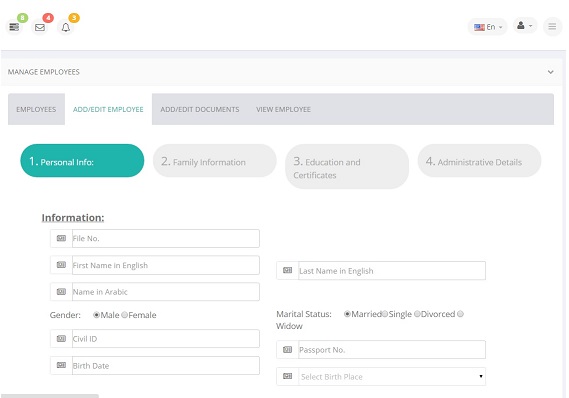Open the bell notifications icon
Viewport: 569px width, 398px height.
(x=66, y=27)
